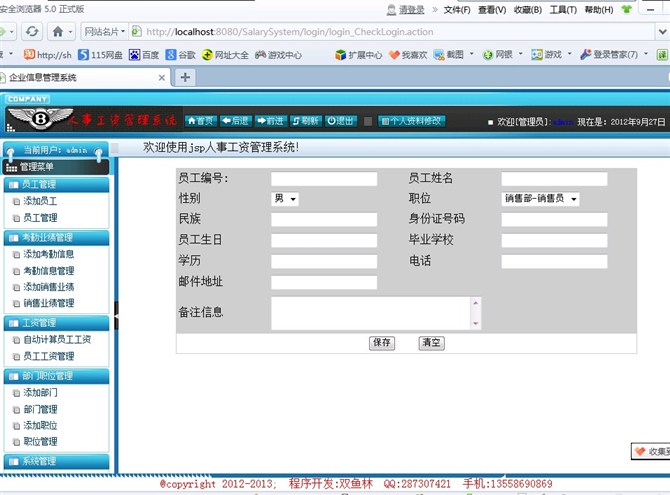Open 添加考勤信息 in sidebar

point(48,254)
